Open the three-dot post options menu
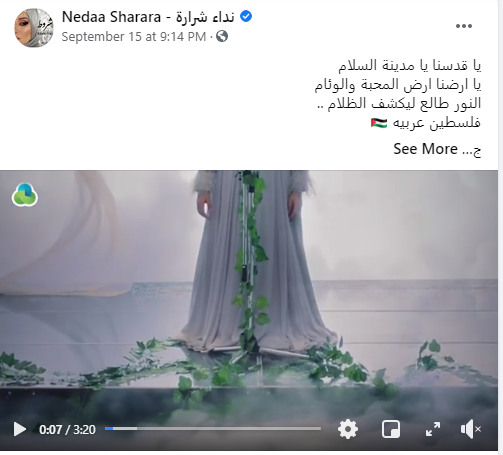The height and width of the screenshot is (455, 503). [x=464, y=26]
